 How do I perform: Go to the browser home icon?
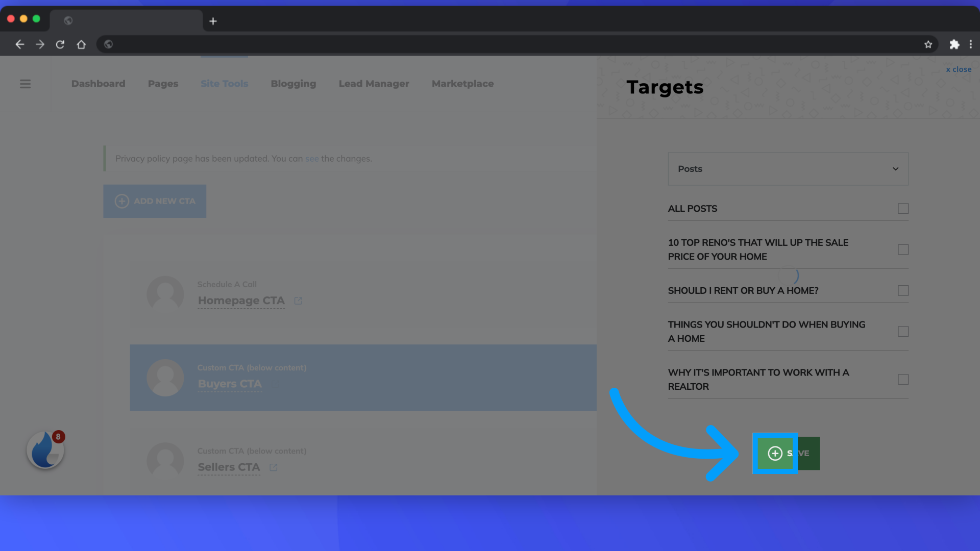click(81, 44)
